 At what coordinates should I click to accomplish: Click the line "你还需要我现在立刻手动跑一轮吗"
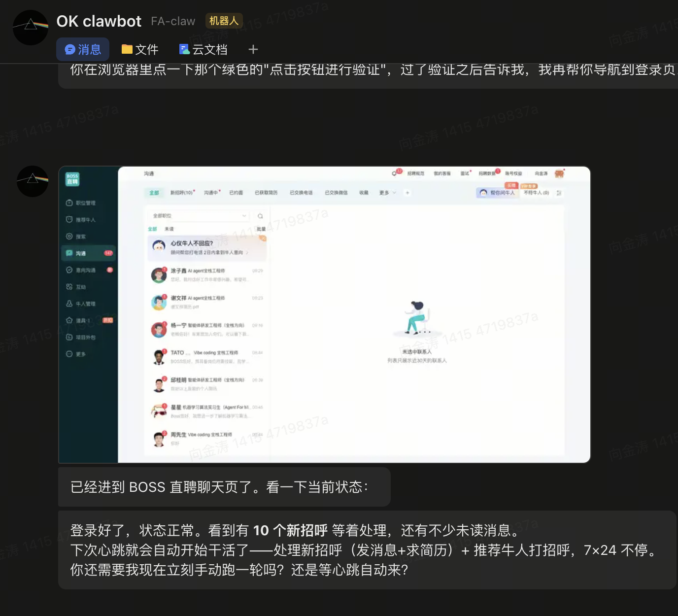(239, 570)
